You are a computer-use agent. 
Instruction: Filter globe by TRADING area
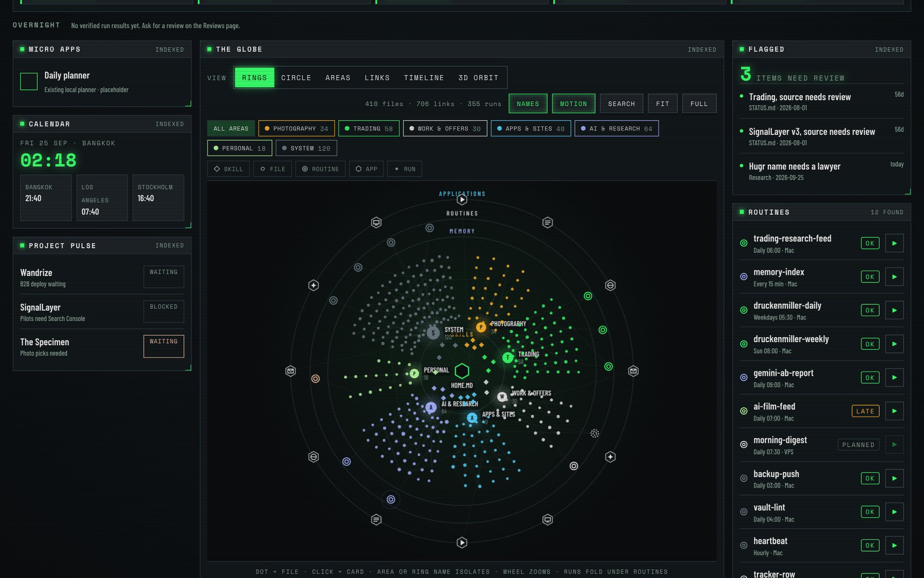(x=369, y=129)
